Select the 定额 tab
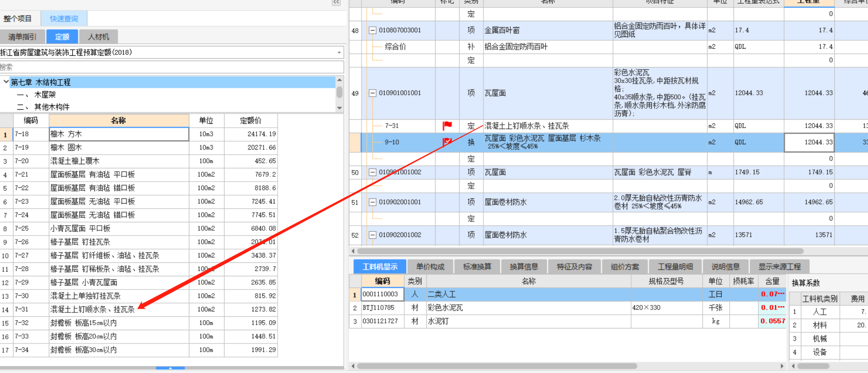The image size is (868, 373). pos(62,37)
